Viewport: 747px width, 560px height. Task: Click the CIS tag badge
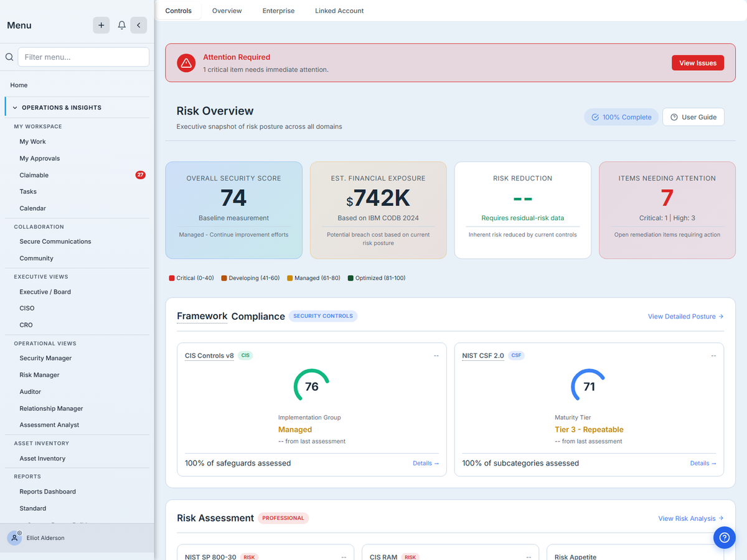245,356
